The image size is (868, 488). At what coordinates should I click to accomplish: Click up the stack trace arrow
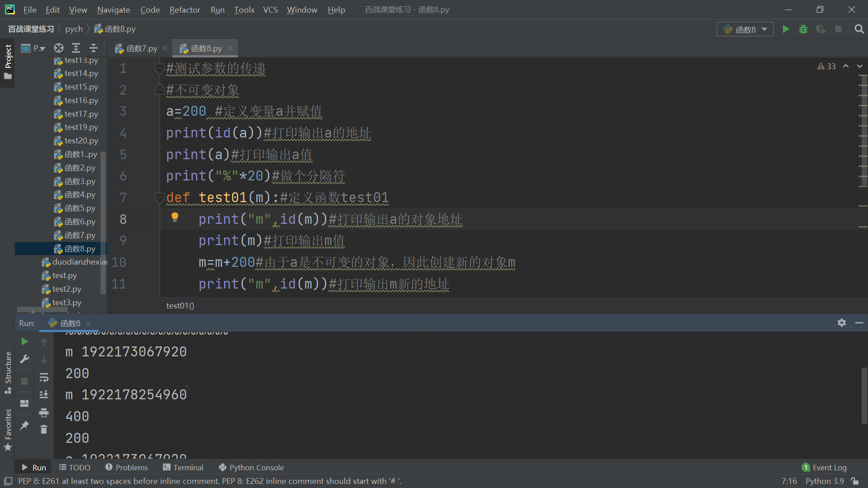coord(44,342)
